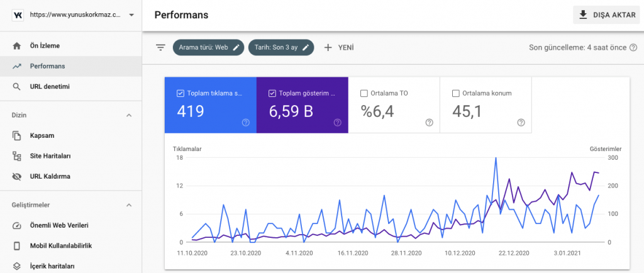Go to URL denetimi page
Viewport: 644px width, 273px height.
coord(49,86)
